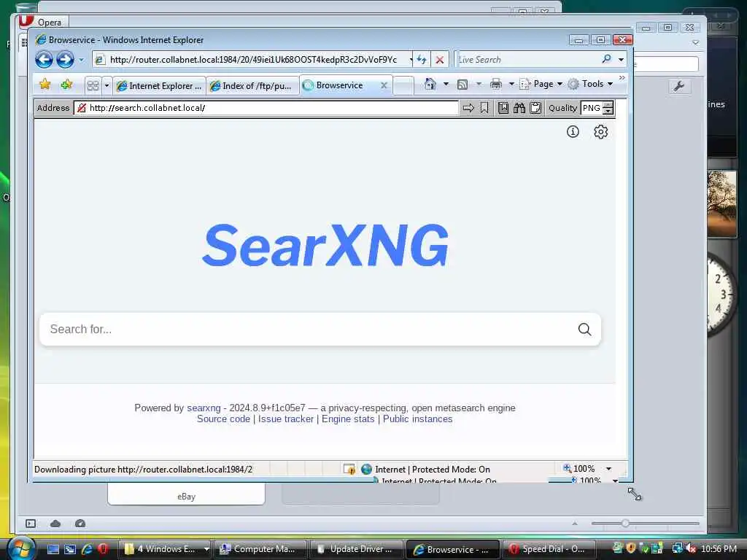Open the Tools menu
The width and height of the screenshot is (747, 560).
(x=590, y=84)
